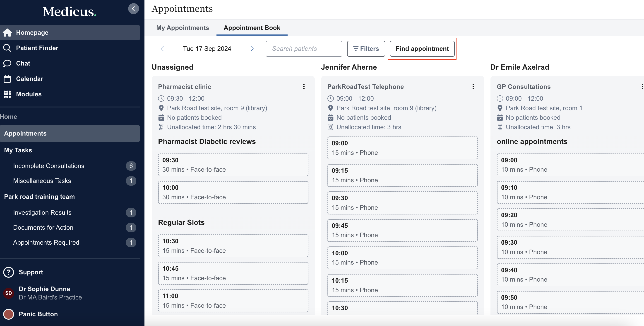
Task: Select the 09:30 Pharmacist Diabetic reviews slot
Action: pos(233,165)
